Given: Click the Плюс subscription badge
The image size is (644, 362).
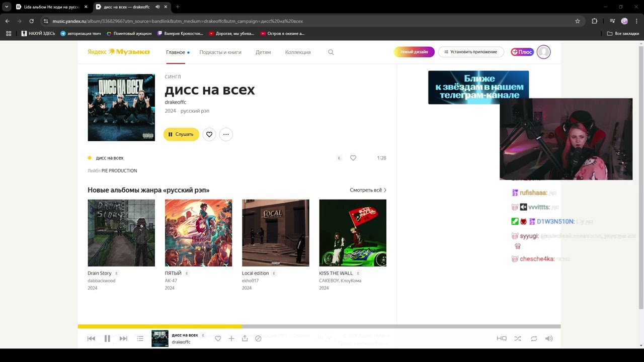Looking at the screenshot, I should click(522, 52).
